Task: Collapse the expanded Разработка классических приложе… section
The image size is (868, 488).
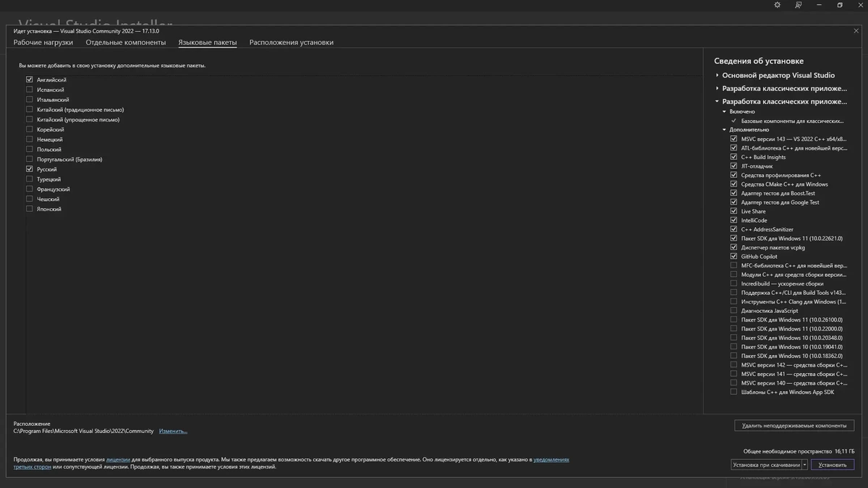Action: 718,102
